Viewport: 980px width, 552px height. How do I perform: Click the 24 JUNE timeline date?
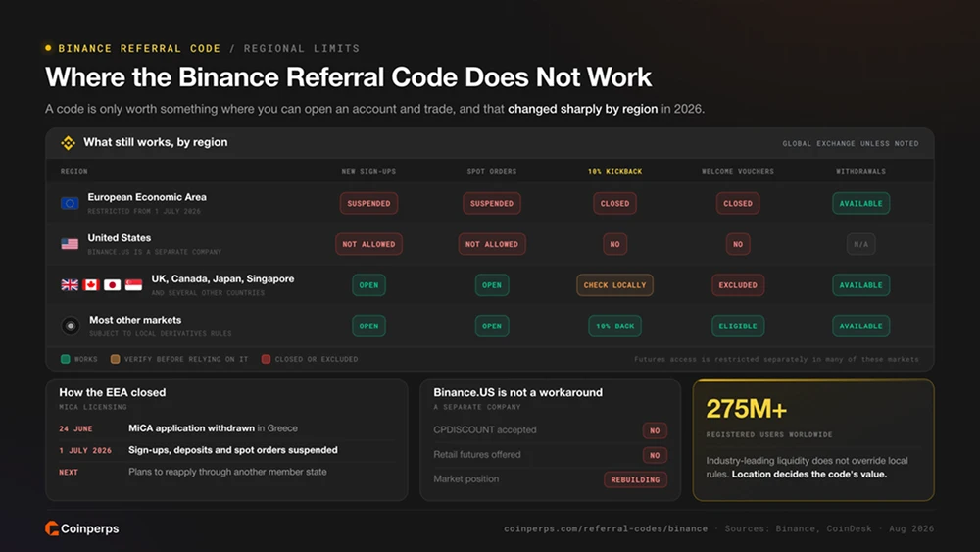click(75, 428)
